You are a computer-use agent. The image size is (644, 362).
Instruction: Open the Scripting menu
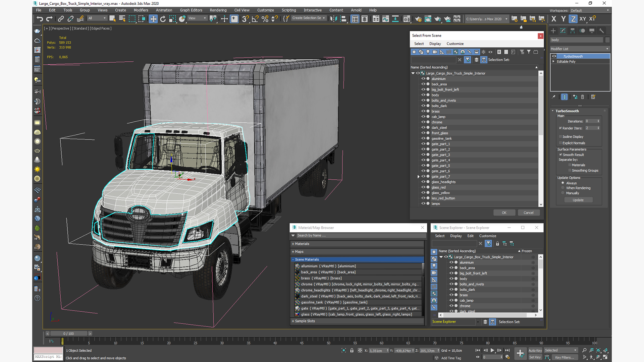click(x=288, y=10)
